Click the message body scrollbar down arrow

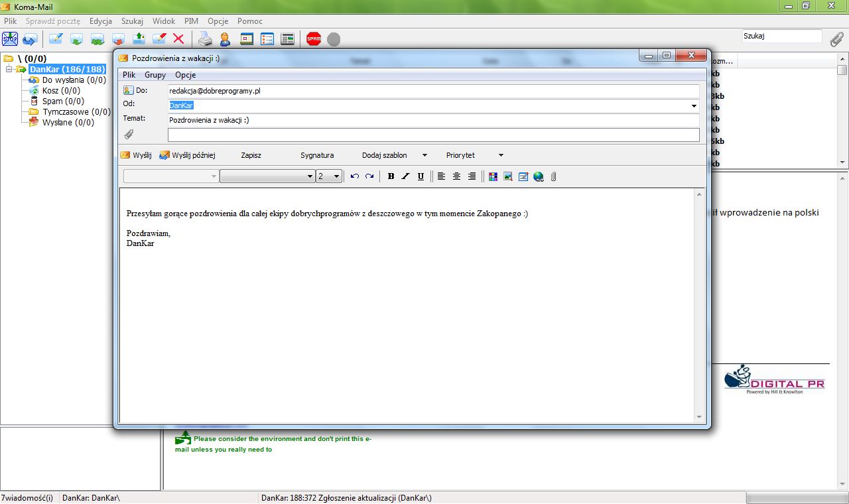coord(699,417)
